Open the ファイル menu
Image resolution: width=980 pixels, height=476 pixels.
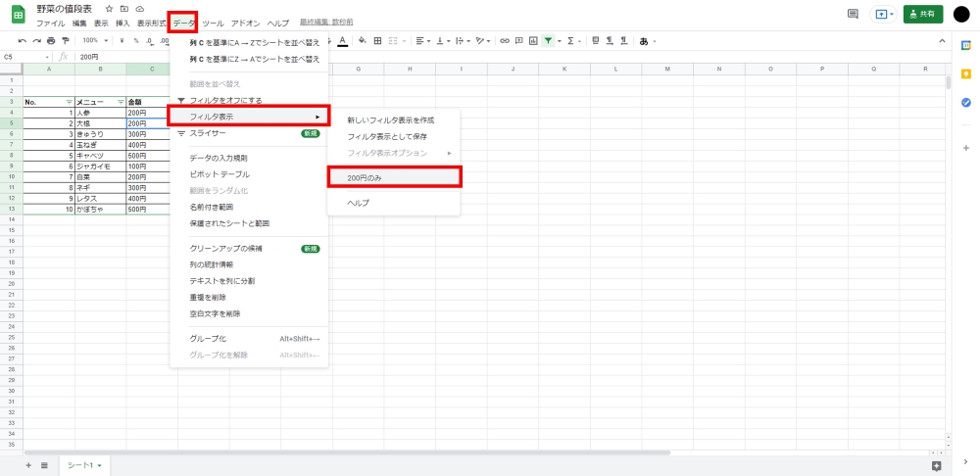(51, 24)
